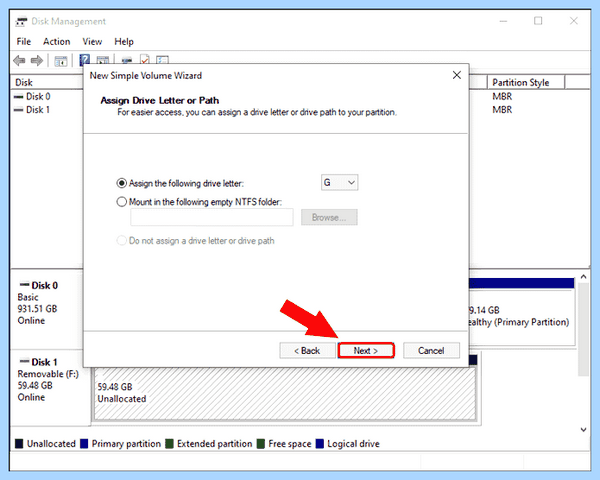The height and width of the screenshot is (480, 600).
Task: Click the Next button in wizard
Action: (366, 350)
